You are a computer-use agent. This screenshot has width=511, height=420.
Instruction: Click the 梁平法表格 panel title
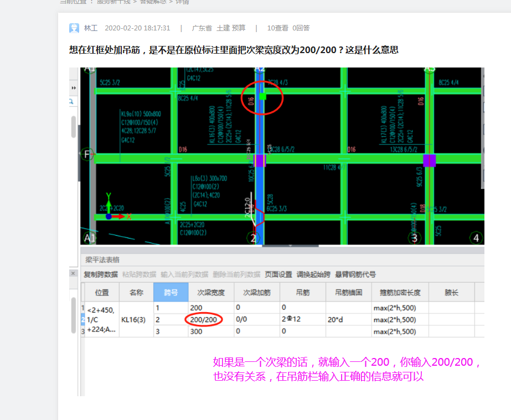coord(102,260)
